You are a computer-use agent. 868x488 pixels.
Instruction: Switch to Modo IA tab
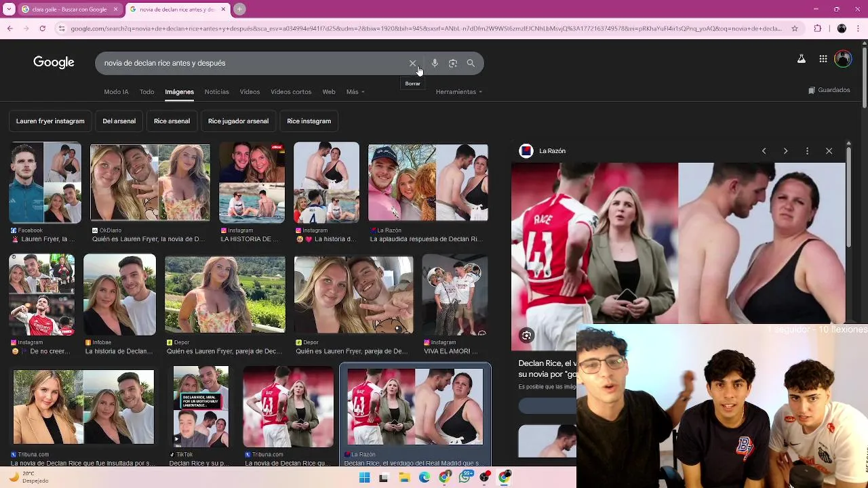click(x=116, y=92)
